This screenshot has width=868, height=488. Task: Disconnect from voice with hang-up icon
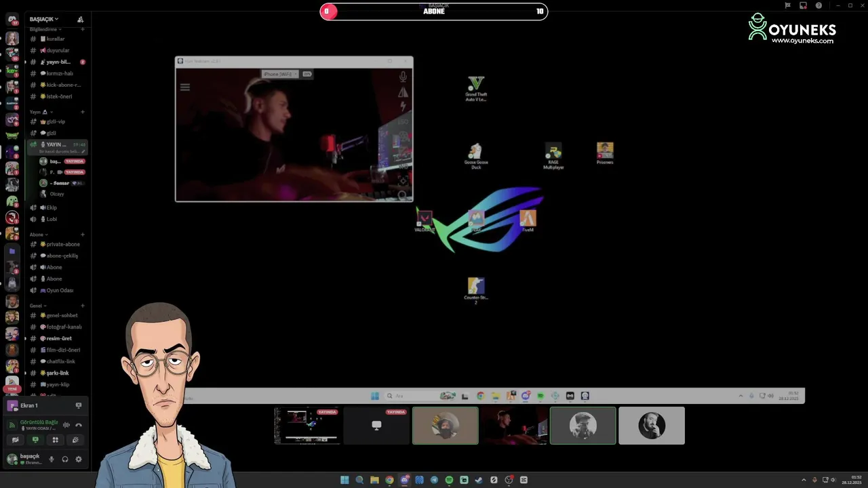(x=79, y=425)
